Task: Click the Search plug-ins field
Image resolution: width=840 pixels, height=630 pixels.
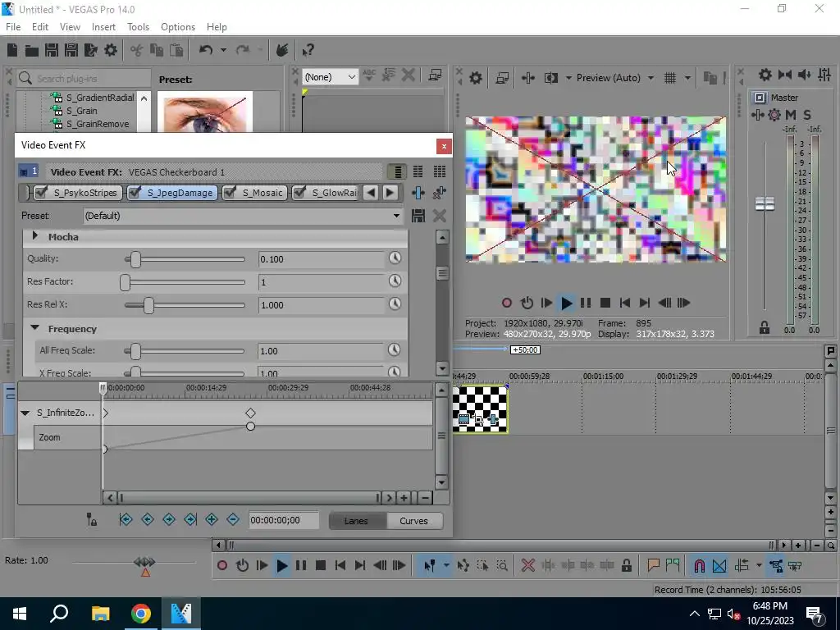Action: tap(84, 78)
